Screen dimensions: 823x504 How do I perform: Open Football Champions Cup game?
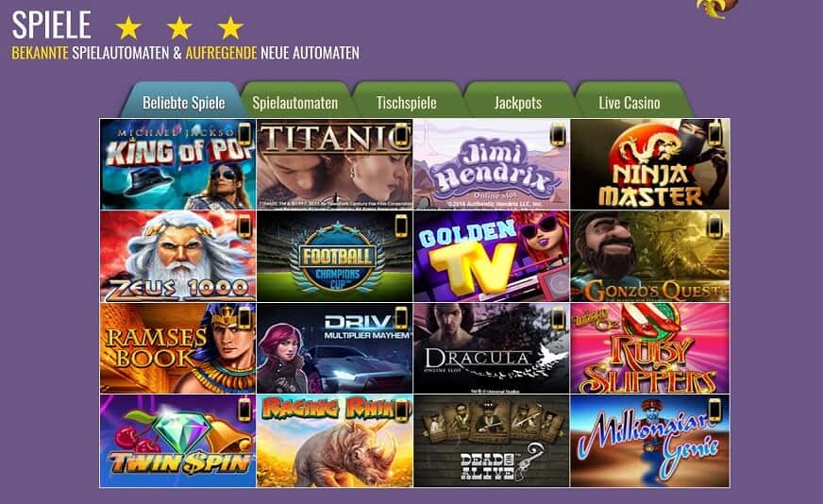point(334,256)
